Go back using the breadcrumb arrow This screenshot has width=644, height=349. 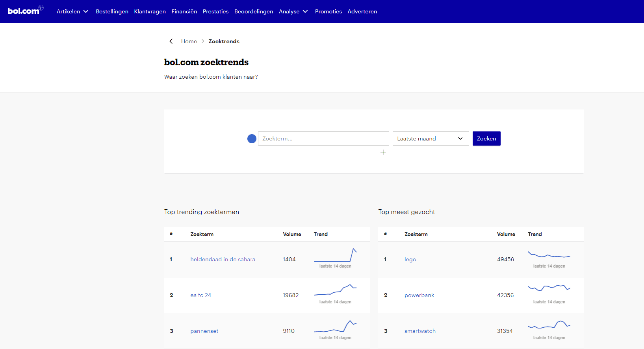pos(171,41)
